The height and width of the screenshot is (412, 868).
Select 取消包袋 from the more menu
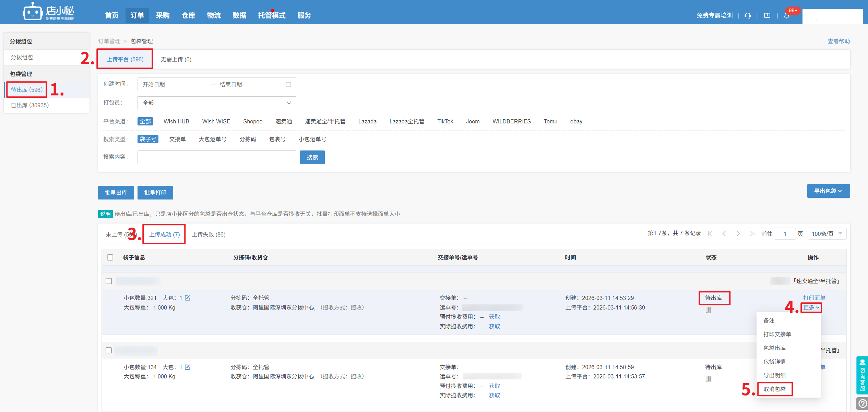tap(774, 389)
